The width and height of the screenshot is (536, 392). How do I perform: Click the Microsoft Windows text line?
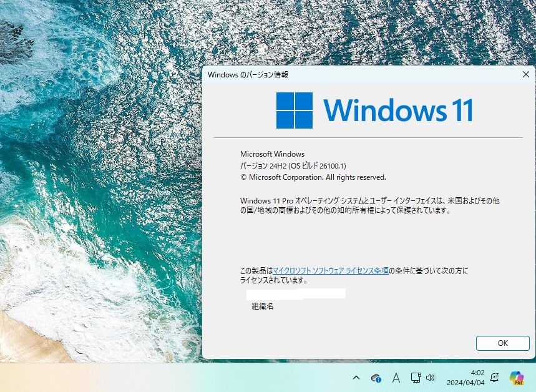pos(272,154)
